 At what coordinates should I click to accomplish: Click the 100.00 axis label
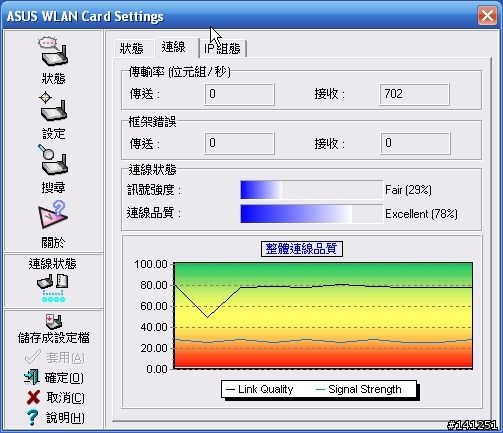coord(151,264)
